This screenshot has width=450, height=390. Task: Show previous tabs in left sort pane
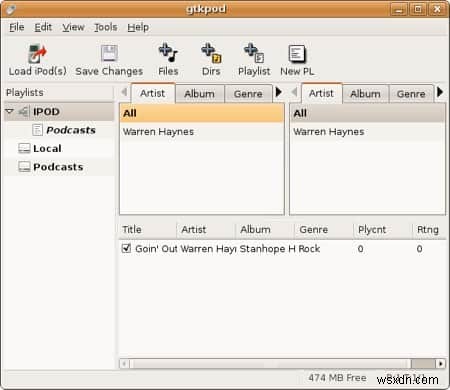pos(124,92)
